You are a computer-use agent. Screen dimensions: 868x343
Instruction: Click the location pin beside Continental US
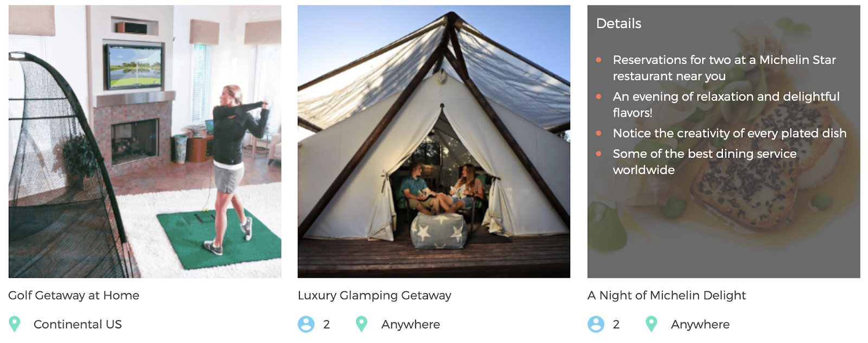(x=15, y=324)
